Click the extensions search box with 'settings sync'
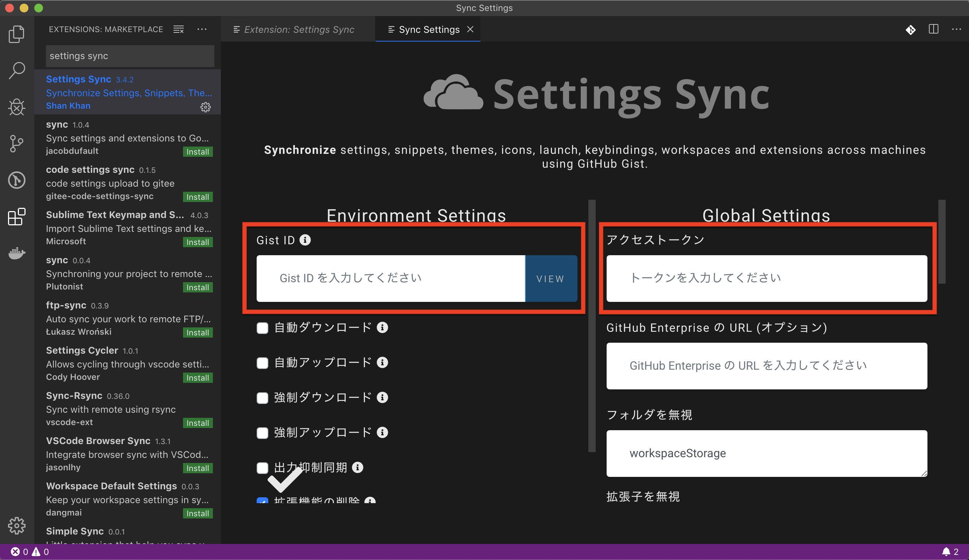 (x=130, y=56)
